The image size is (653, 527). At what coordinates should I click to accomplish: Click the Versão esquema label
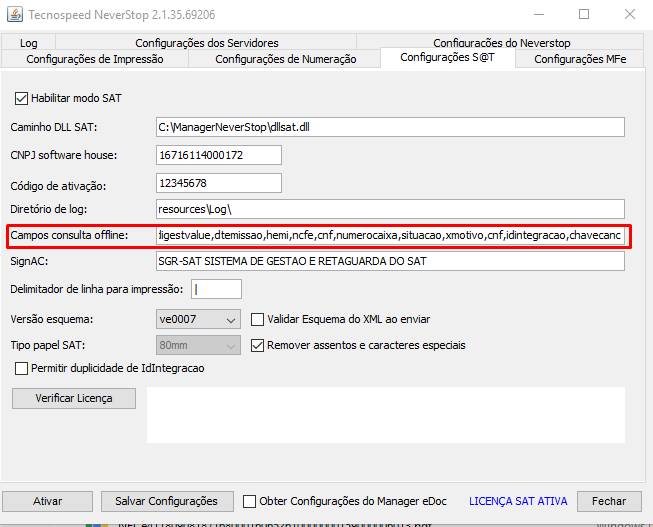(x=52, y=320)
